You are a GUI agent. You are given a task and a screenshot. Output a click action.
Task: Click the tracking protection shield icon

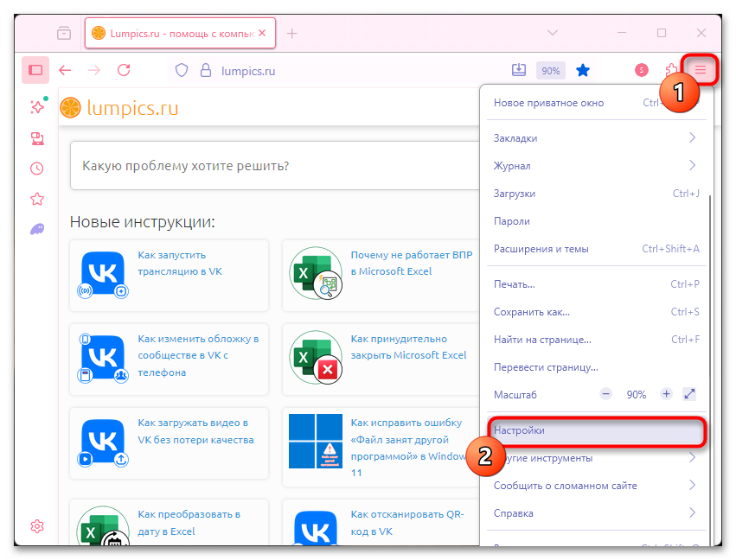tap(182, 70)
